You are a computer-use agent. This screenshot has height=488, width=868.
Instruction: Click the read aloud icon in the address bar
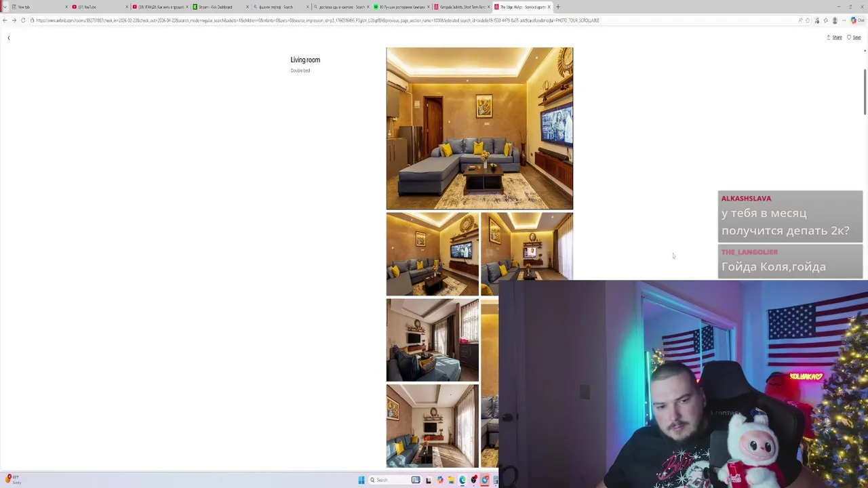800,20
